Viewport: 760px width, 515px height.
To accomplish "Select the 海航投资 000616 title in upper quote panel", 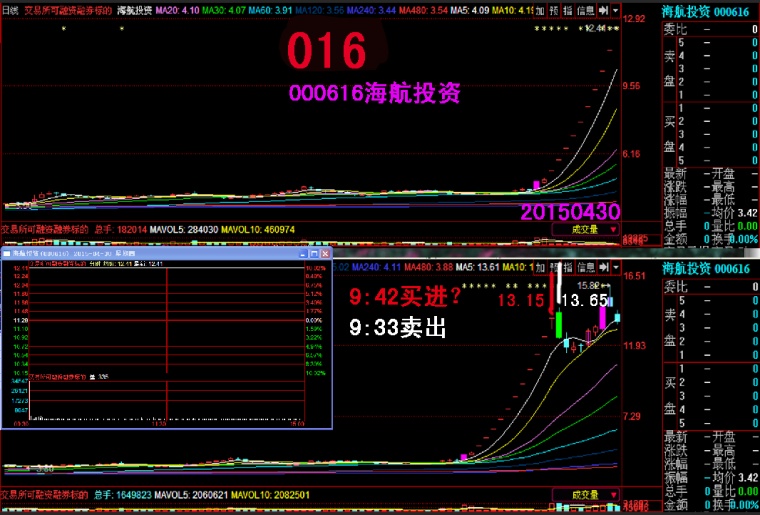I will 706,12.
